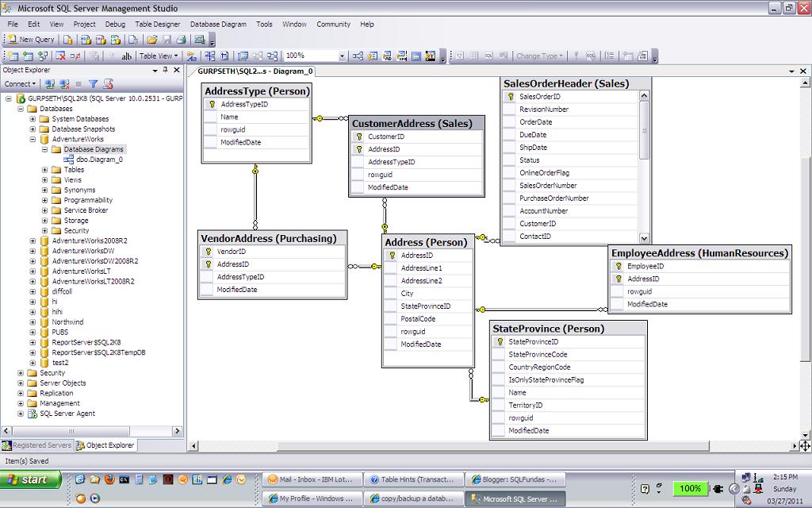812x508 pixels.
Task: Open the Connect dropdown in Object Explorer
Action: (x=32, y=84)
